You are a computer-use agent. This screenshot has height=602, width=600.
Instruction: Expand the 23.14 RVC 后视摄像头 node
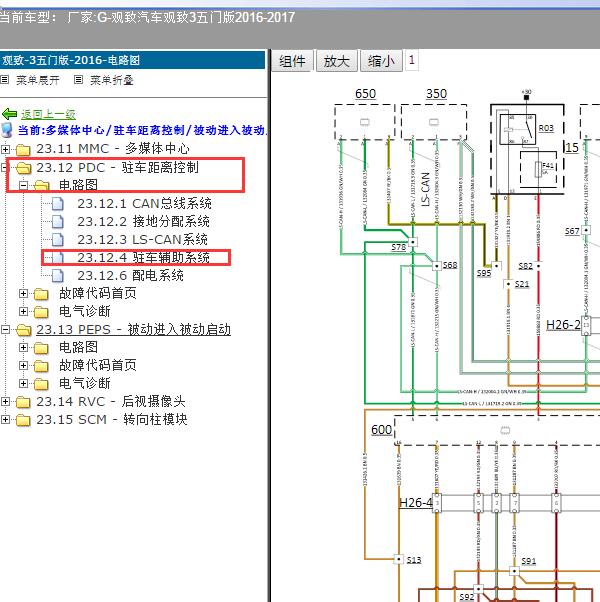pyautogui.click(x=5, y=401)
